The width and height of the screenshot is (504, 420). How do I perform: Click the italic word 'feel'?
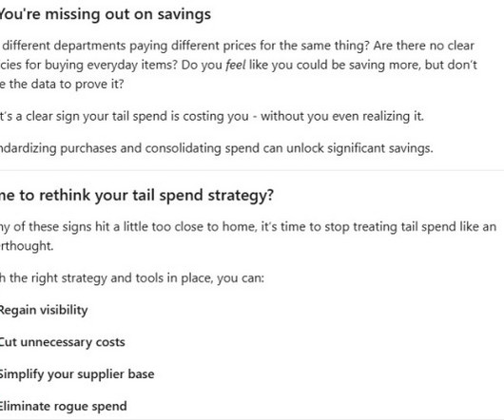[236, 65]
